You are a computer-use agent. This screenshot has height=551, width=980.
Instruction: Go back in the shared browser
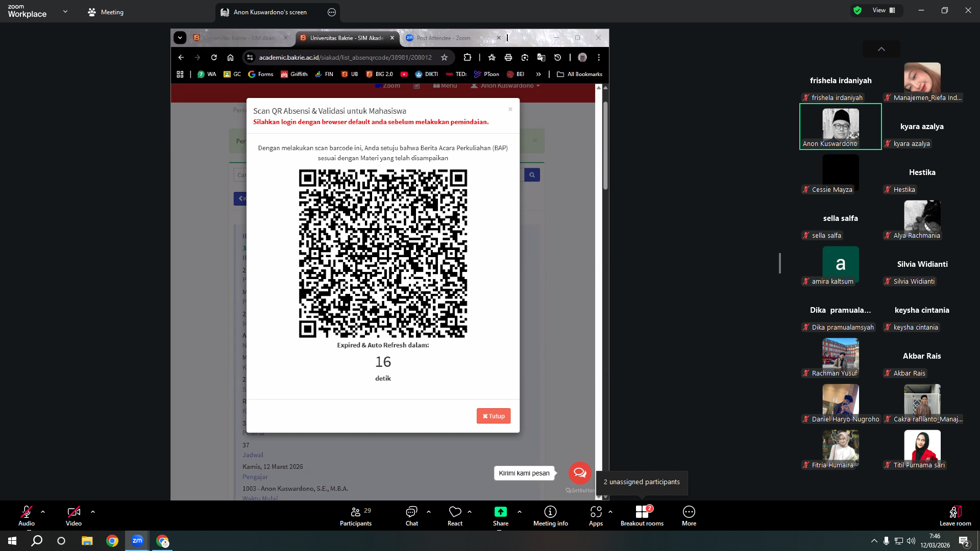pos(181,58)
